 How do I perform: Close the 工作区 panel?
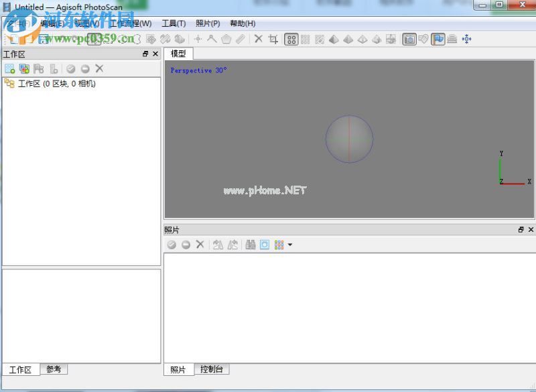pos(155,54)
